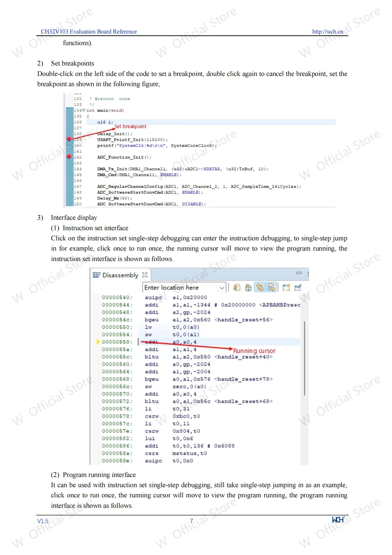
Task: Click the Disassembly vertical scrollbar
Action: [x=304, y=358]
